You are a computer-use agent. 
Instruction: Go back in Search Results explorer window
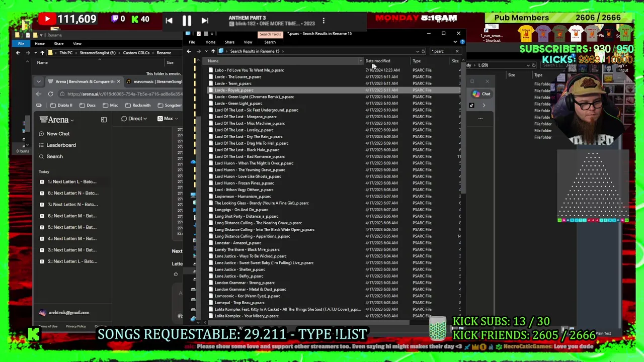coord(189,51)
